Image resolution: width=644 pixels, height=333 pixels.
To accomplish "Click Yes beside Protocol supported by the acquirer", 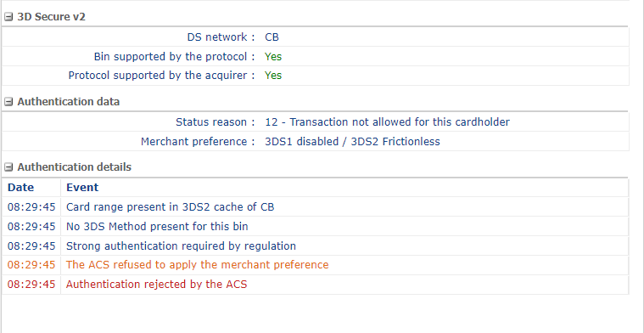I will click(273, 76).
